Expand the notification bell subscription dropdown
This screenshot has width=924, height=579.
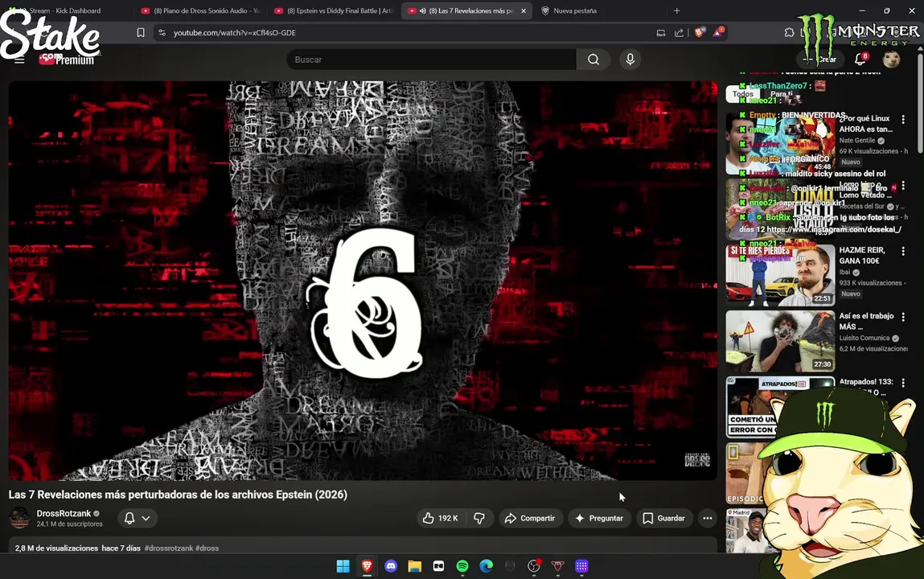[x=138, y=519]
